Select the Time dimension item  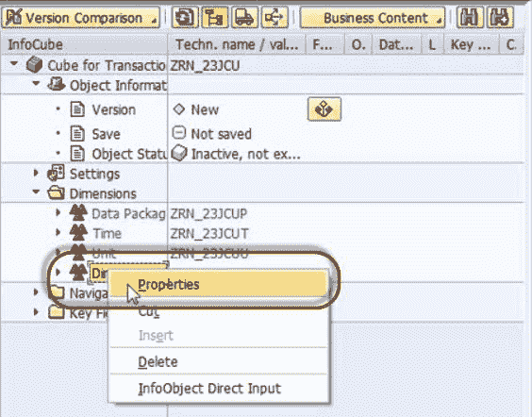[108, 234]
